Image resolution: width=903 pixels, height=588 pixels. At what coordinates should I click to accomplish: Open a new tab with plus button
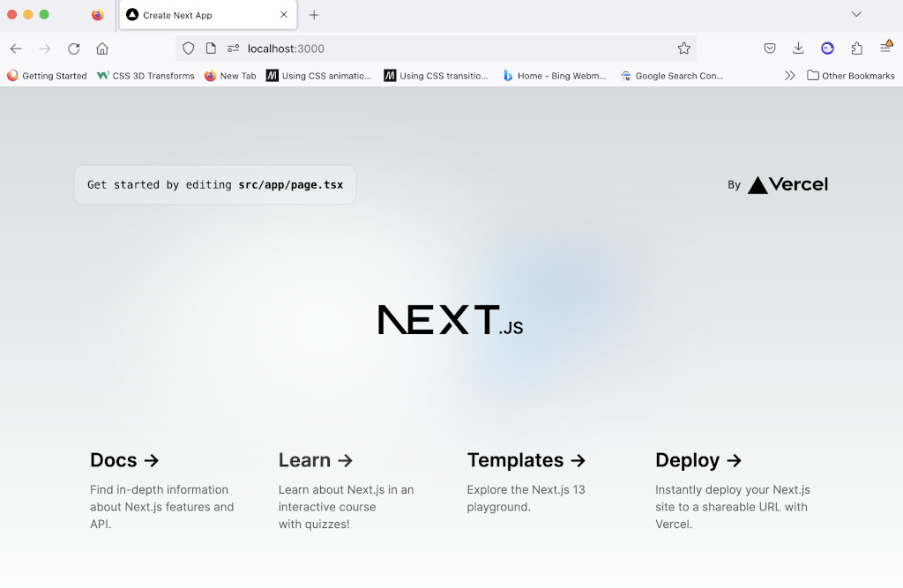314,15
